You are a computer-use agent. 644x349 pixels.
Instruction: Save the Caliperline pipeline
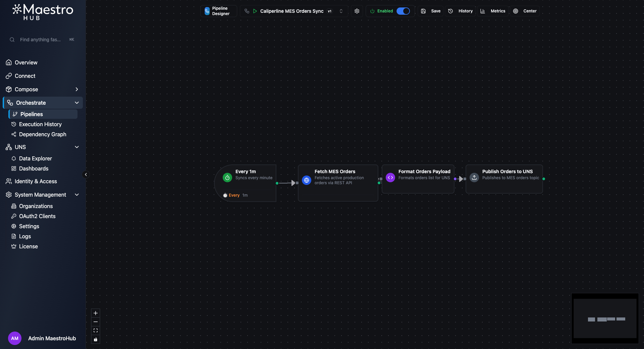click(430, 11)
